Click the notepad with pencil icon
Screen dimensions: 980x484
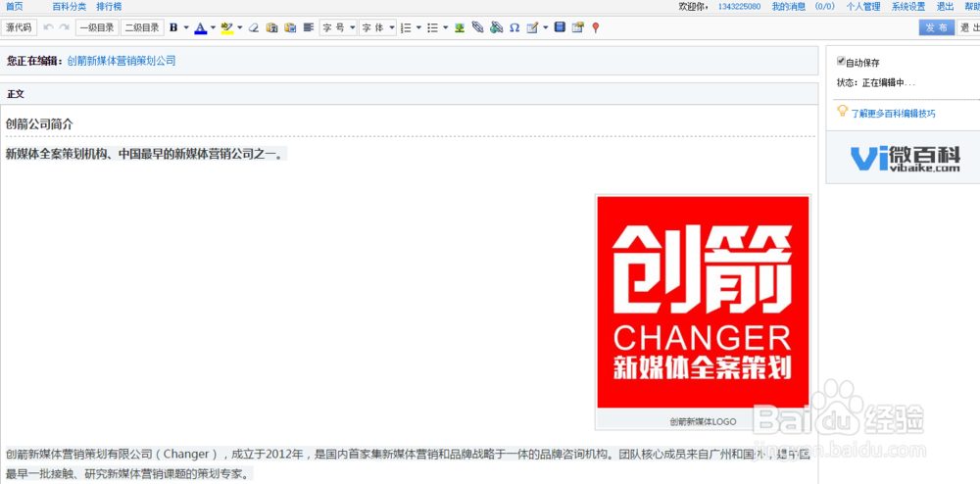tap(532, 27)
